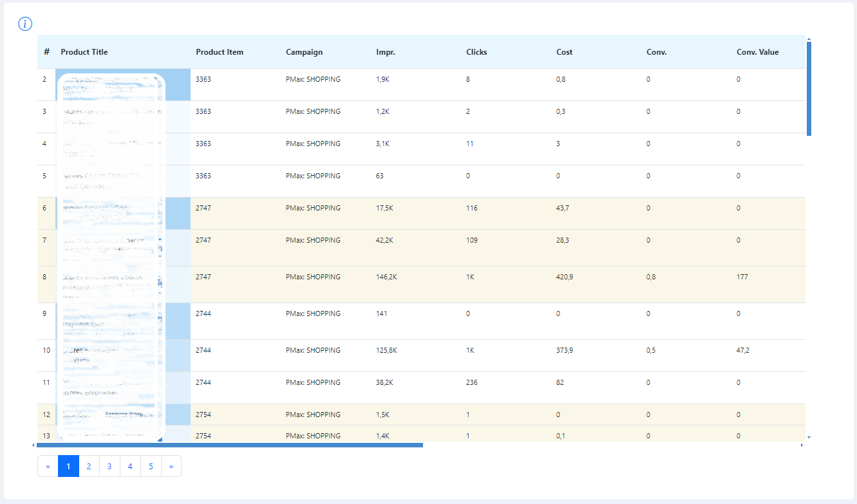Sort by the Impr. column header
This screenshot has height=504, width=857.
[x=386, y=52]
